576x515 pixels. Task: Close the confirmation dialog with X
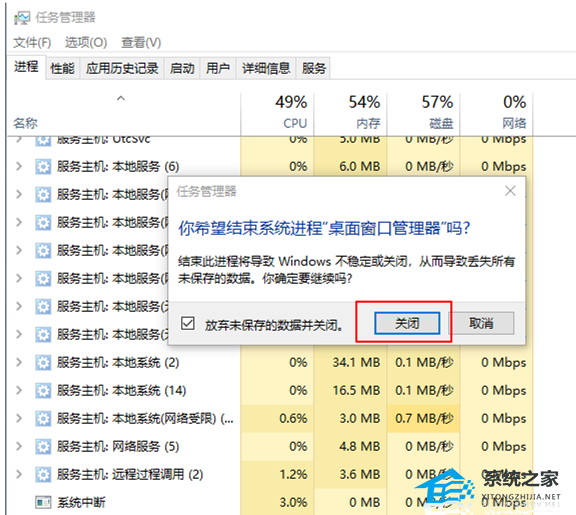pos(510,191)
